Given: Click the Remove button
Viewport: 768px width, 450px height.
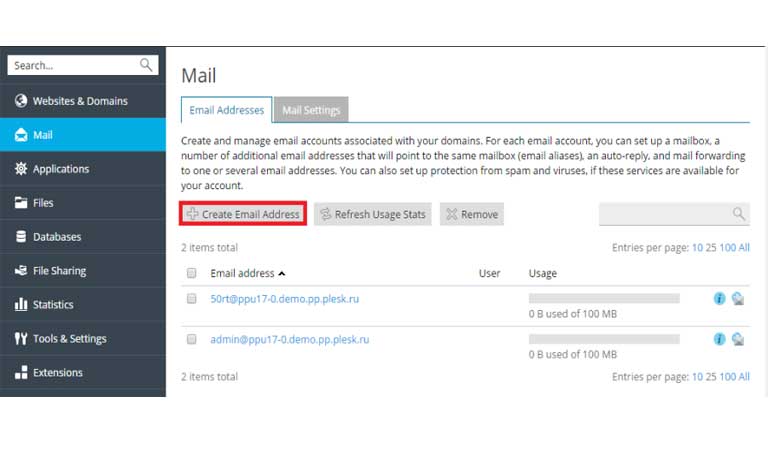Looking at the screenshot, I should [x=472, y=214].
